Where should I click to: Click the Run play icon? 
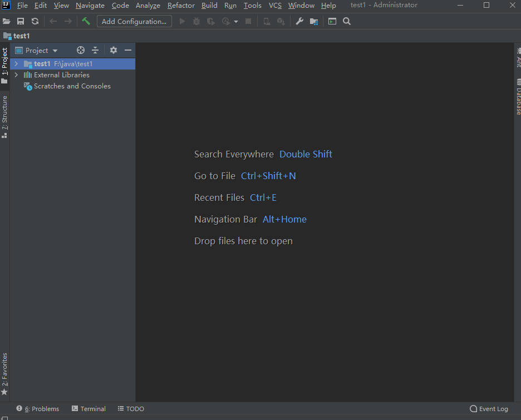pos(182,22)
